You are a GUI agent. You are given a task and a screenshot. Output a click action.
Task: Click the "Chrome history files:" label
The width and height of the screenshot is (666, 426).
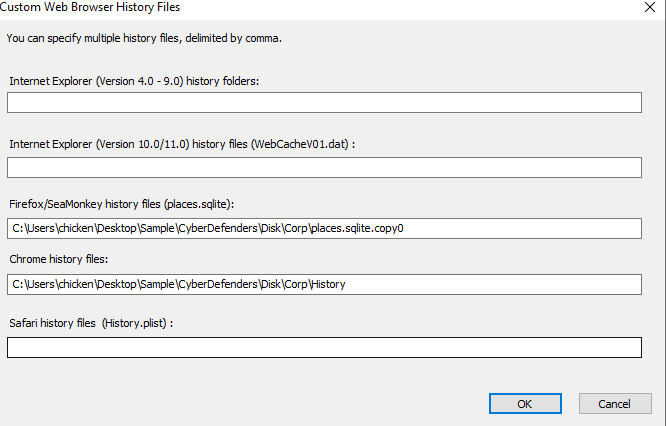[65, 261]
